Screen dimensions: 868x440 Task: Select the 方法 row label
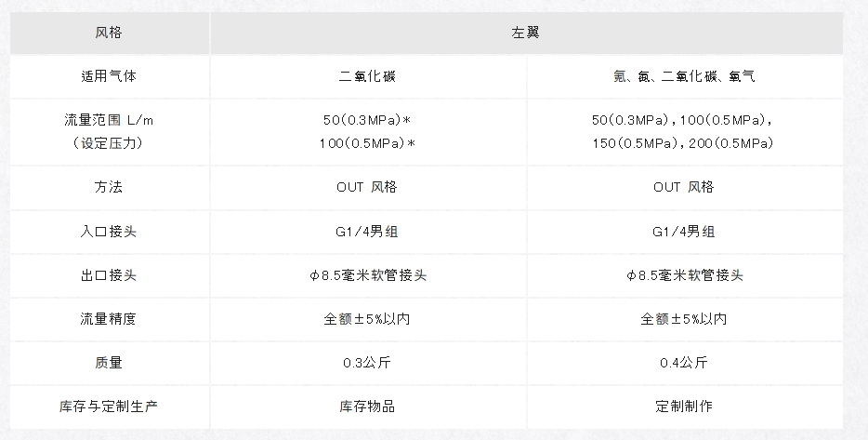click(x=109, y=187)
